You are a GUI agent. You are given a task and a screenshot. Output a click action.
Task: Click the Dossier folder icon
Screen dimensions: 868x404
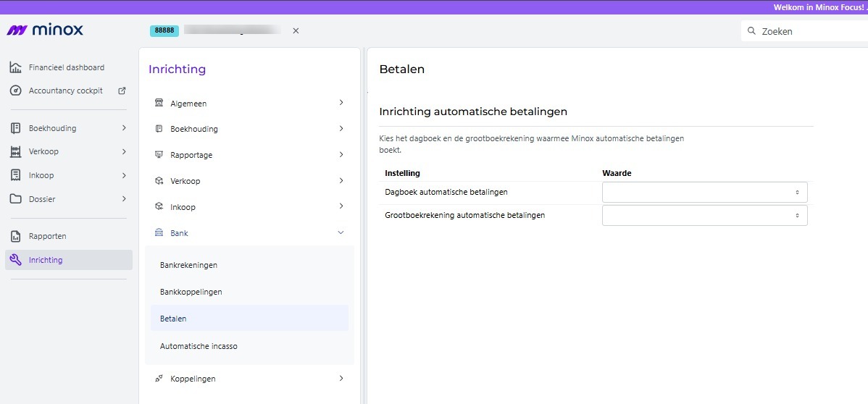click(15, 198)
